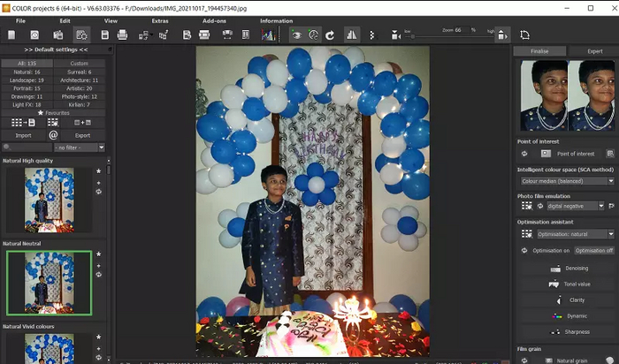
Task: Select the Portrait: 15 preset category
Action: click(x=27, y=87)
